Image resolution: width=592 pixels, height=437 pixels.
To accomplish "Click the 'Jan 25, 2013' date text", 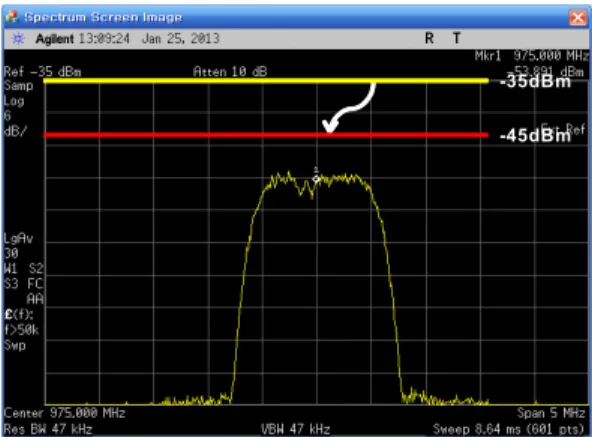I will tap(180, 39).
